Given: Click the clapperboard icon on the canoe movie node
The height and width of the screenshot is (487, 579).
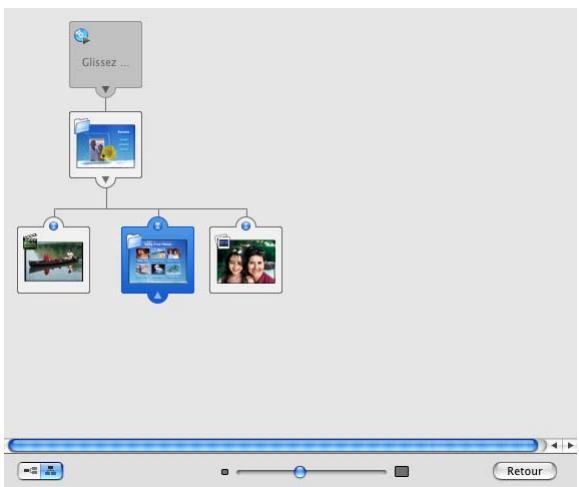Looking at the screenshot, I should pos(30,241).
